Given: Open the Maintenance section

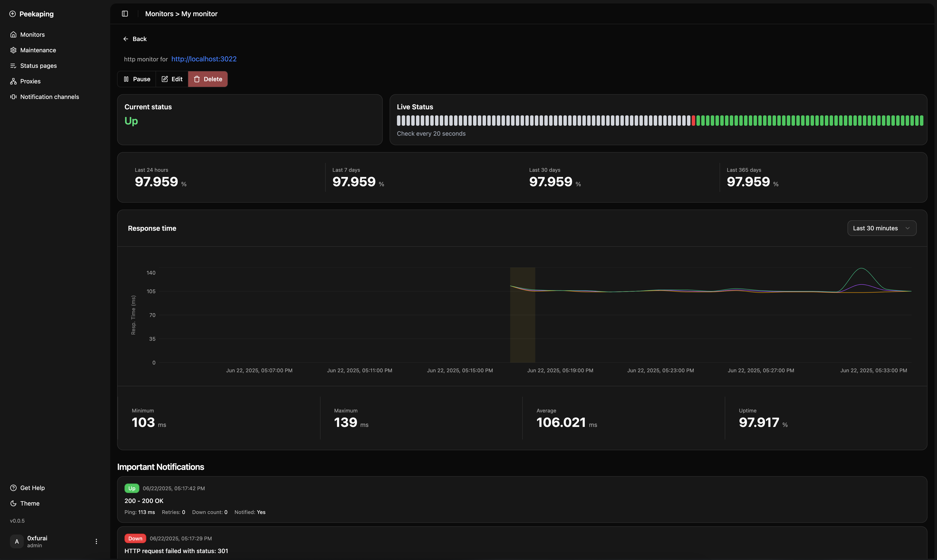Looking at the screenshot, I should (x=38, y=50).
